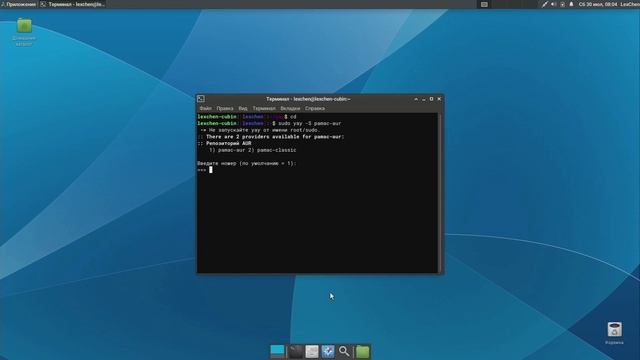640x360 pixels.
Task: Click the terminal vertical scrollbar
Action: (x=440, y=193)
